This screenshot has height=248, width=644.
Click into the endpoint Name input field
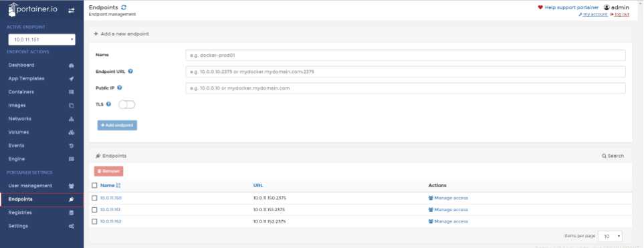click(x=405, y=55)
